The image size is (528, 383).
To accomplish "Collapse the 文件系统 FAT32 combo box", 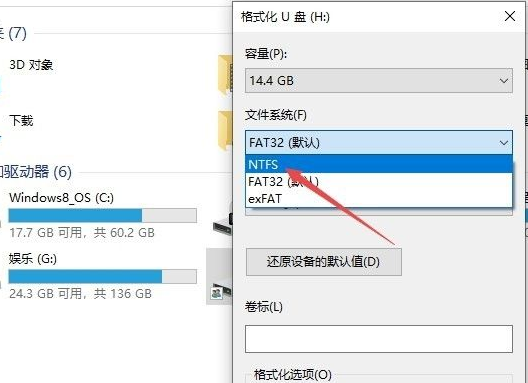I will [379, 142].
